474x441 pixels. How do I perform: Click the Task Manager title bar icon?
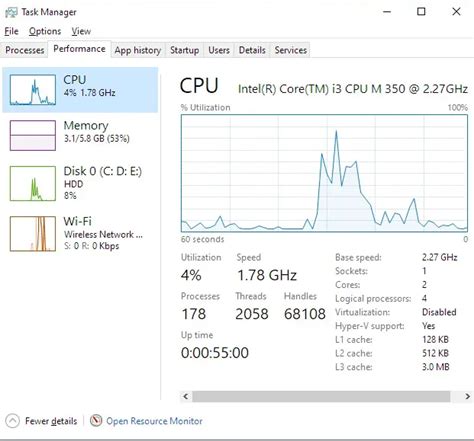coord(11,12)
